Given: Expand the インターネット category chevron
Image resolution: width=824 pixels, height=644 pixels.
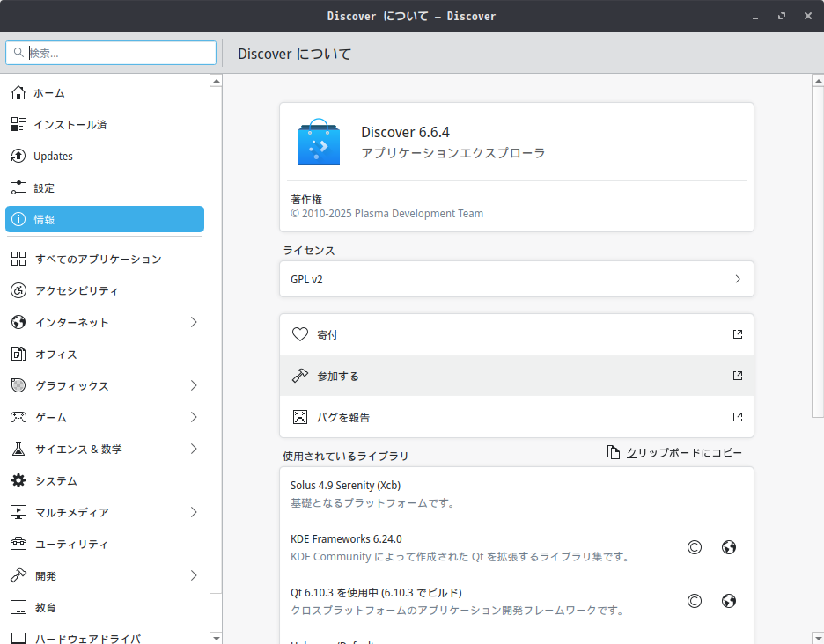Looking at the screenshot, I should point(194,322).
